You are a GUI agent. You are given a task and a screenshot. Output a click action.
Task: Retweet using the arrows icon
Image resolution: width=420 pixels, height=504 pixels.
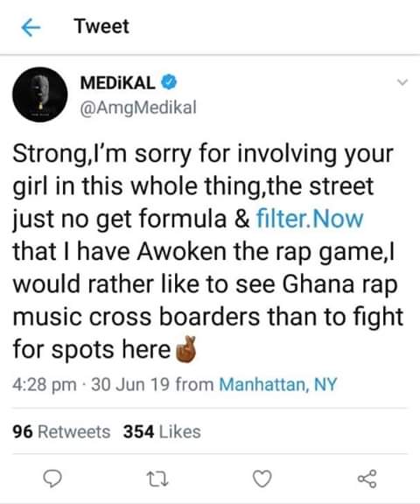point(157,479)
